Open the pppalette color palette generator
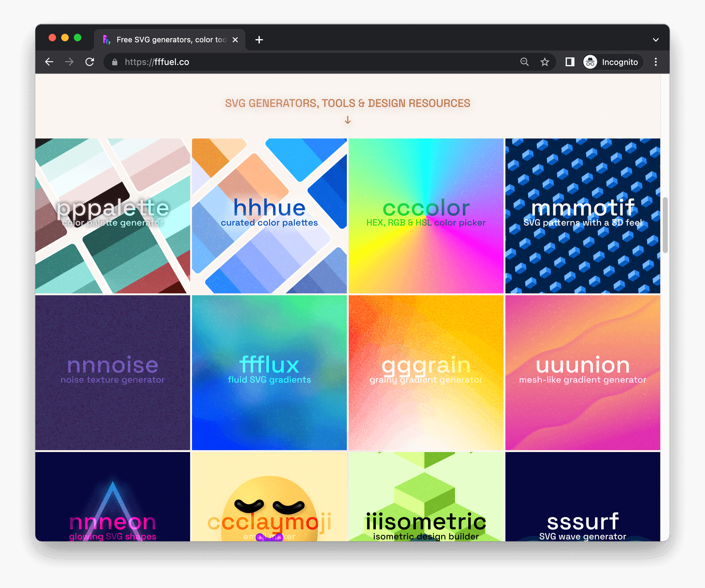 [x=113, y=215]
